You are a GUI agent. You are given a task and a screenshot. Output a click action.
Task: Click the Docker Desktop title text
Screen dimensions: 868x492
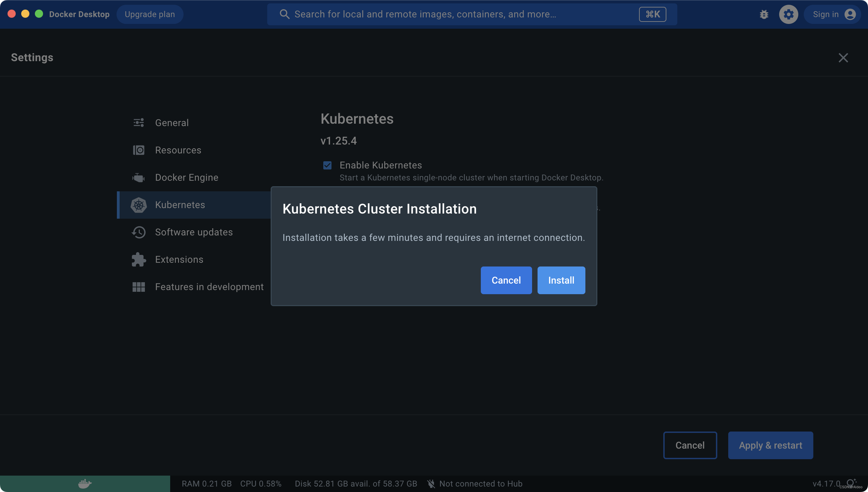point(79,14)
